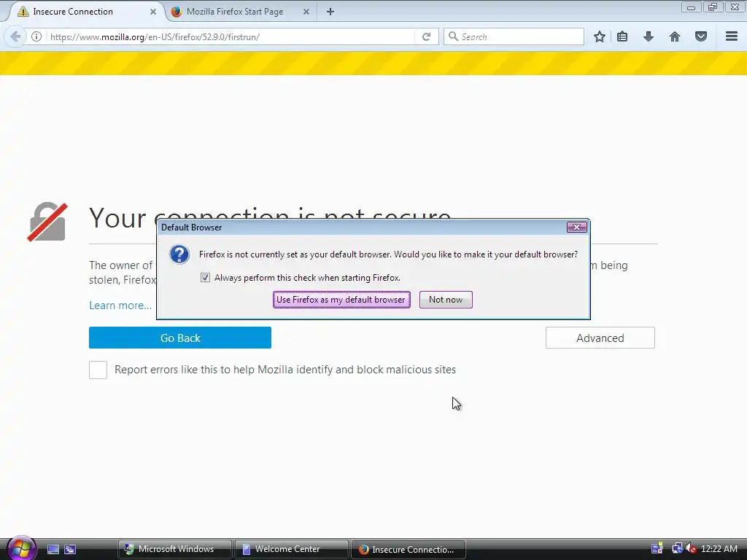The image size is (747, 560).
Task: Click Switch between windows quick launch icon
Action: tap(70, 550)
